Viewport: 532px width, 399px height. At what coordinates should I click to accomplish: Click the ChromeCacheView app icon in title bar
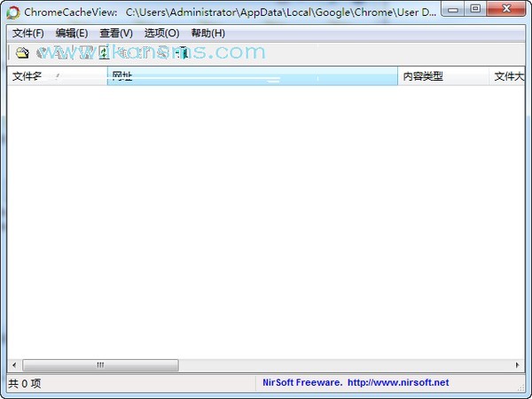pos(13,12)
